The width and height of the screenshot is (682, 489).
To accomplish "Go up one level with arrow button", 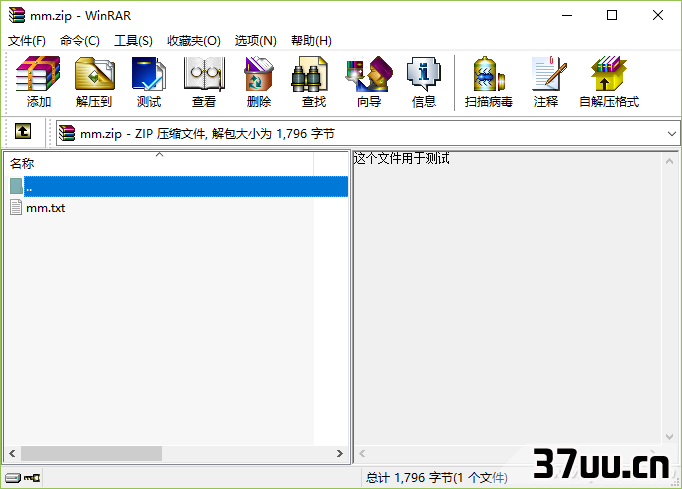I will click(23, 131).
